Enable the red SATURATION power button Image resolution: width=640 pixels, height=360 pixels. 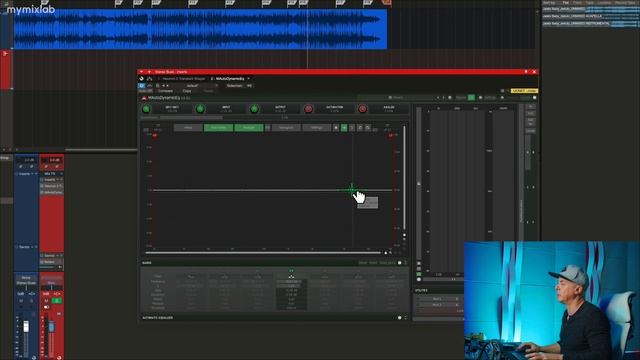point(309,109)
